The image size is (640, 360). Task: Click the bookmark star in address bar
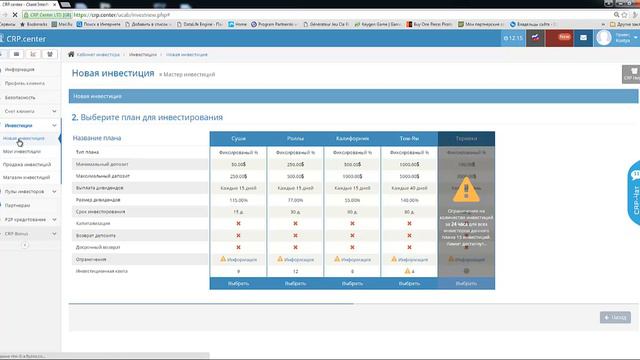(x=624, y=15)
